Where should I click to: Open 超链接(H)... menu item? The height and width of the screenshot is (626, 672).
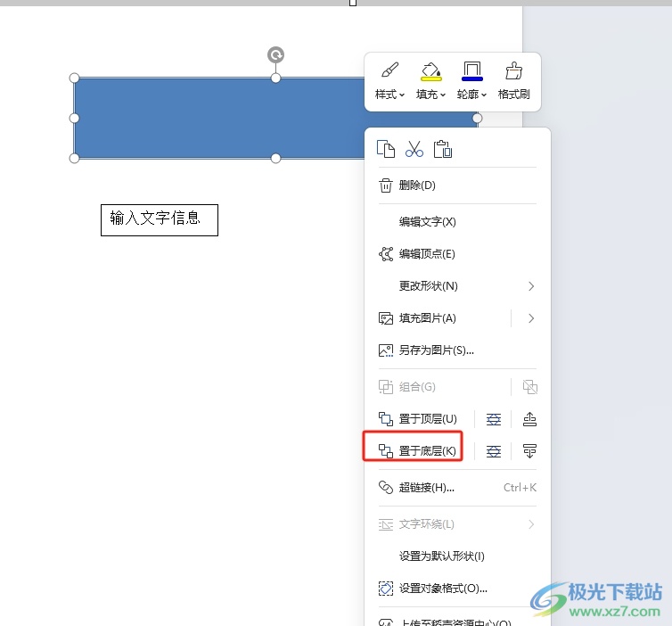[x=457, y=488]
